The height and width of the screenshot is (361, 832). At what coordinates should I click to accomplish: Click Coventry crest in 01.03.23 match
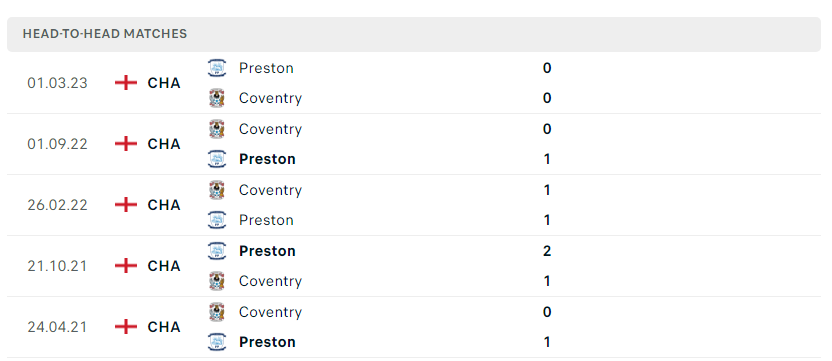(216, 98)
